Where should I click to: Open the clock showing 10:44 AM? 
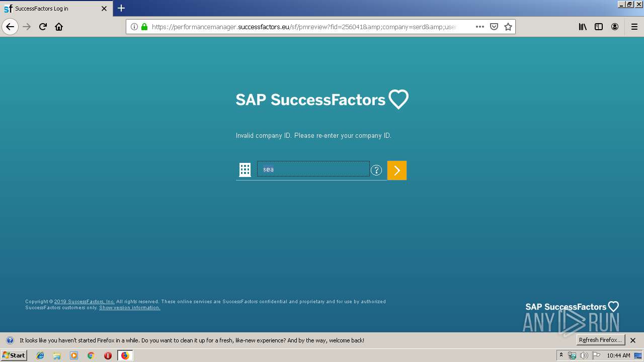click(618, 355)
